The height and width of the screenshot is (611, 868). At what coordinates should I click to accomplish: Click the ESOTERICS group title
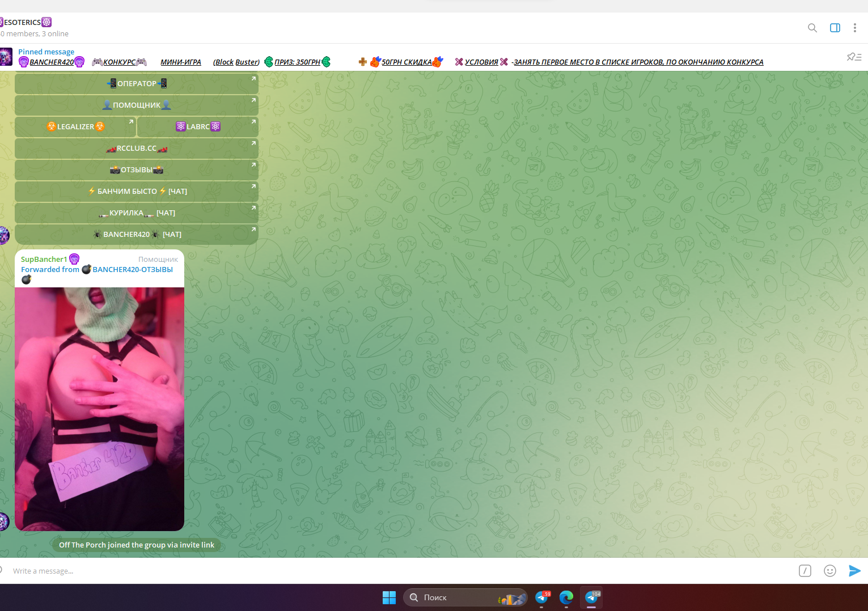[x=23, y=22]
